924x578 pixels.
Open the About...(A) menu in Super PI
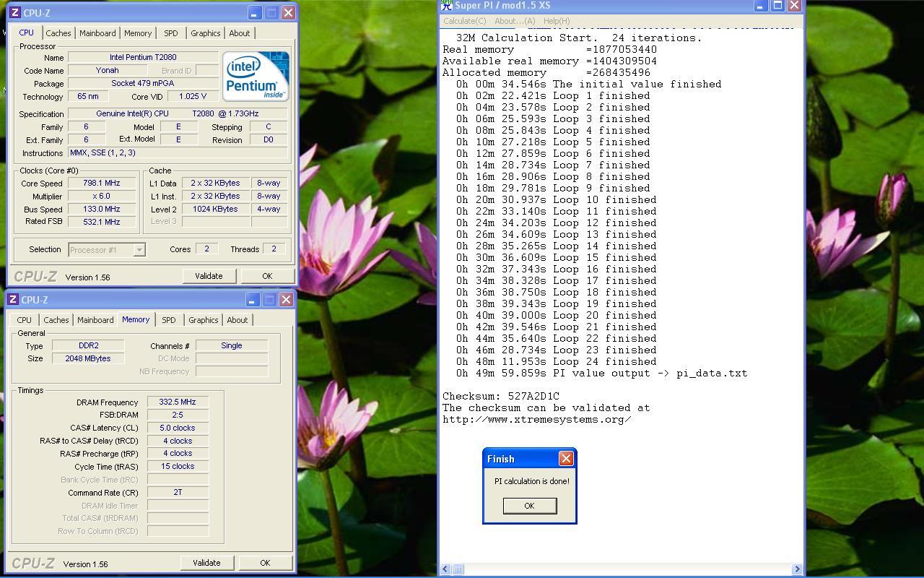(515, 21)
